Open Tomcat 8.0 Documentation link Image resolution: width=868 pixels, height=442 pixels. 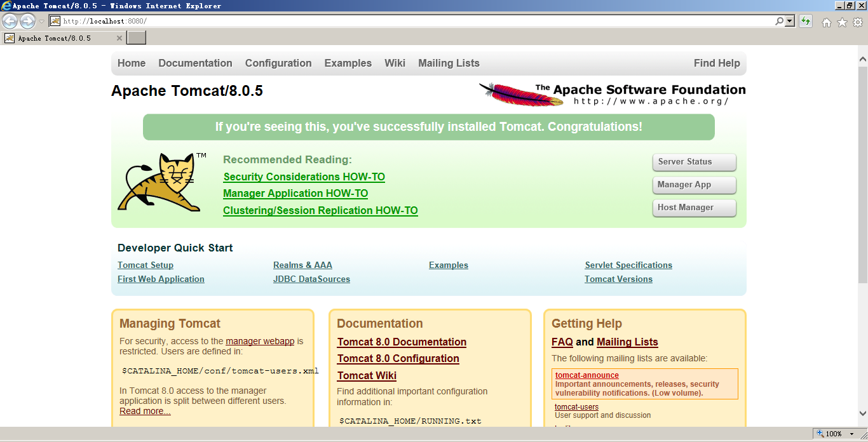(402, 342)
